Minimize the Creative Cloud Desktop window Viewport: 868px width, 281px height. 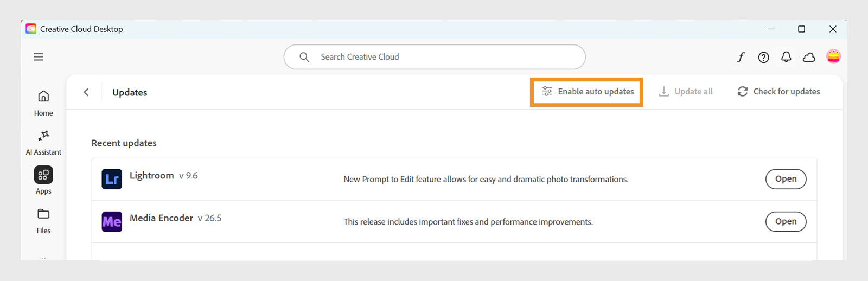(x=771, y=29)
